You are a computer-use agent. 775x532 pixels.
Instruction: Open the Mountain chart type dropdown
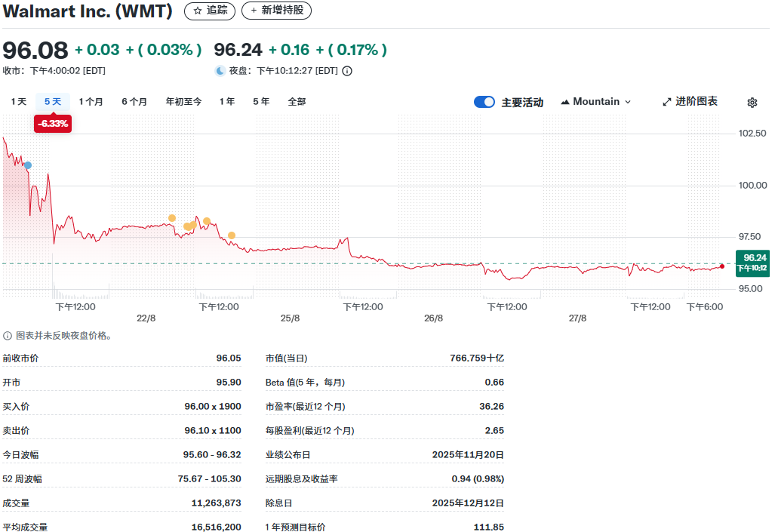click(x=596, y=102)
